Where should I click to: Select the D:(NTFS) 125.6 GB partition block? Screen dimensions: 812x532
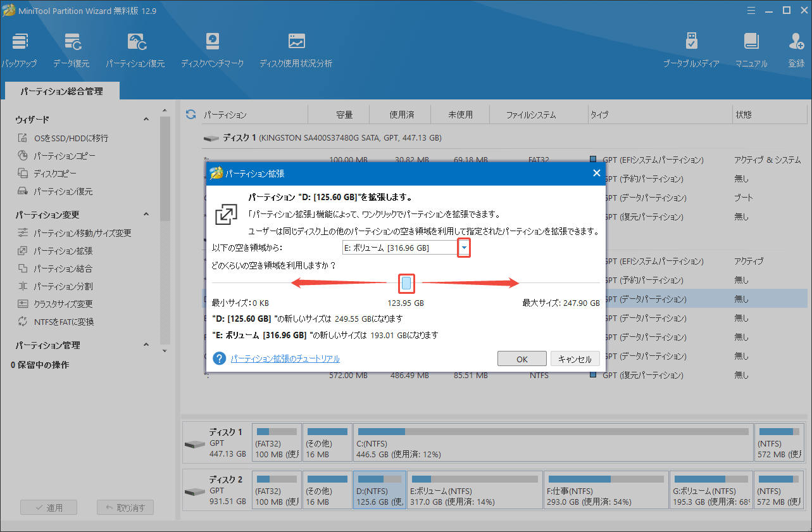(x=379, y=490)
